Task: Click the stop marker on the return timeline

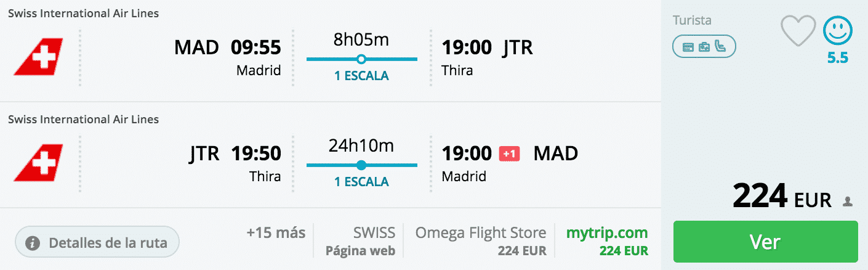Action: click(361, 165)
